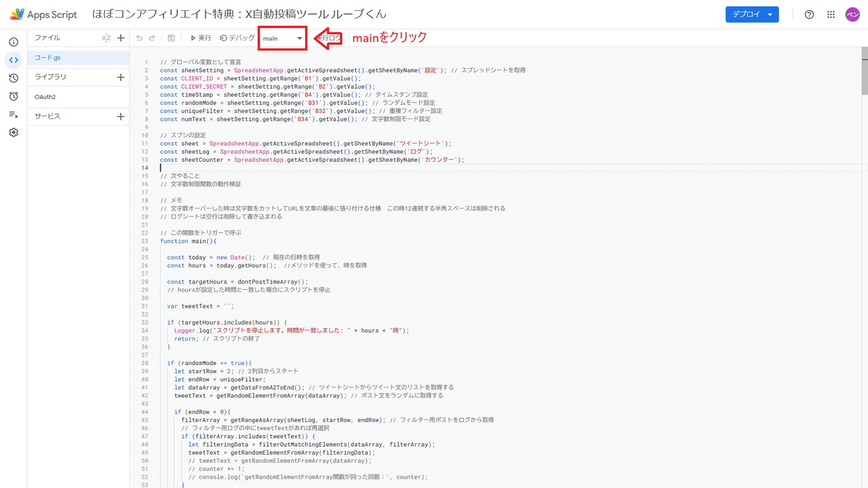Click the Undo arrow in toolbar
This screenshot has height=488, width=868.
click(140, 38)
